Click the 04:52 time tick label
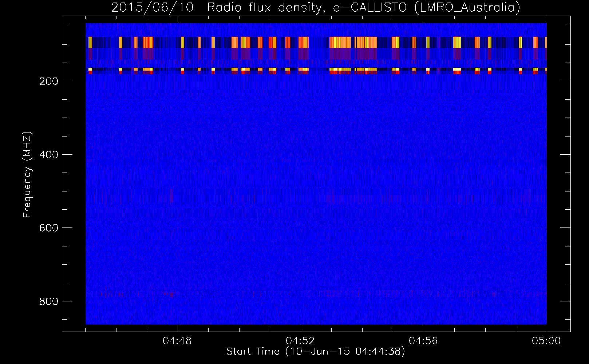Screen dimensions: 589x364 tap(300, 341)
